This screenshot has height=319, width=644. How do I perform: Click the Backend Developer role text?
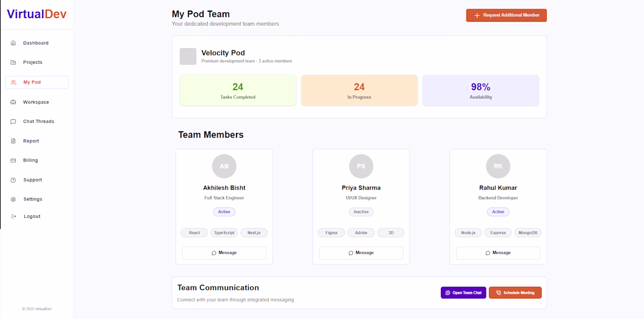498,198
